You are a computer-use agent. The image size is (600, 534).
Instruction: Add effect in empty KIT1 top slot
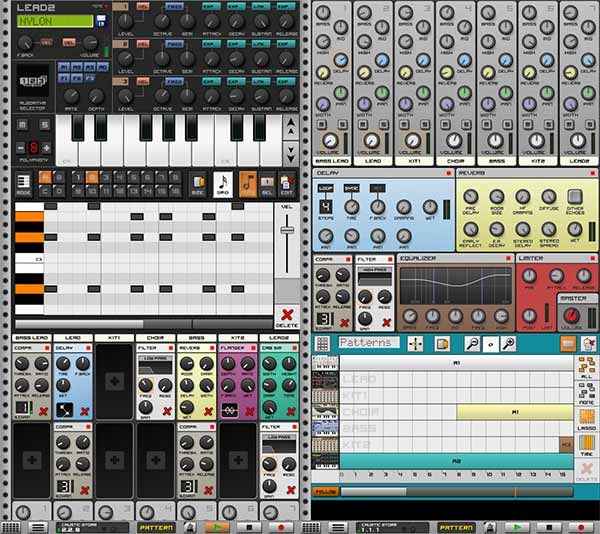pos(114,382)
